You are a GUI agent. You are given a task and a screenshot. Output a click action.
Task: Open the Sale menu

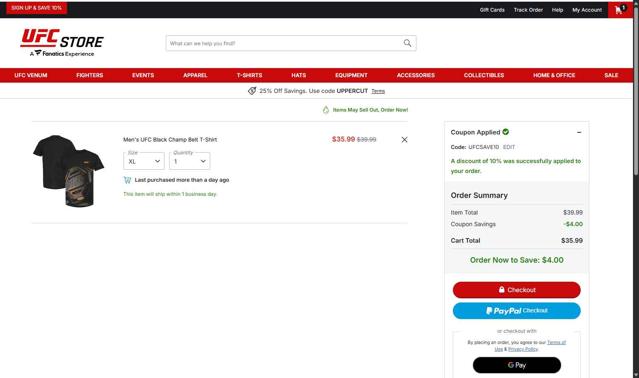tap(611, 75)
